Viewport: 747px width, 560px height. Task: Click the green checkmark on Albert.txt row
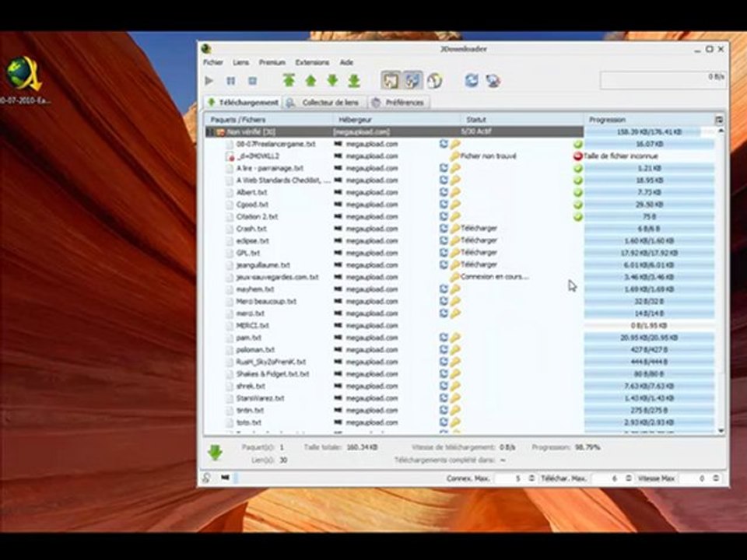[578, 192]
